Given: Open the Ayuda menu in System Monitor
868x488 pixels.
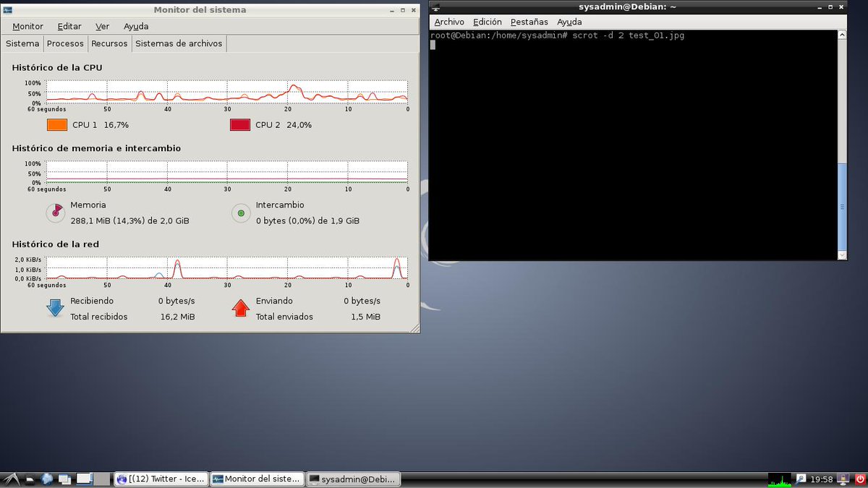Looking at the screenshot, I should (136, 26).
